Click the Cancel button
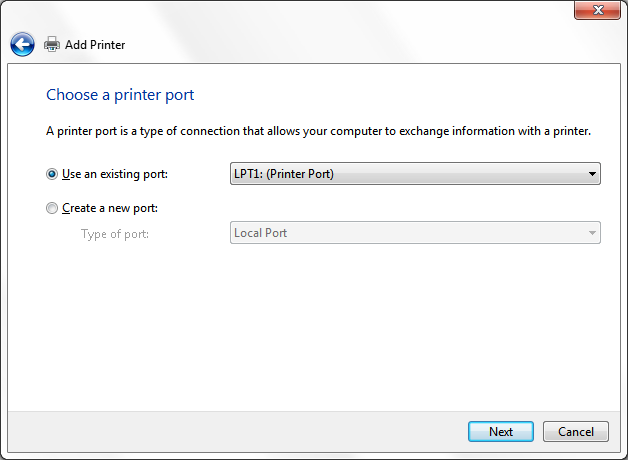 (x=576, y=432)
